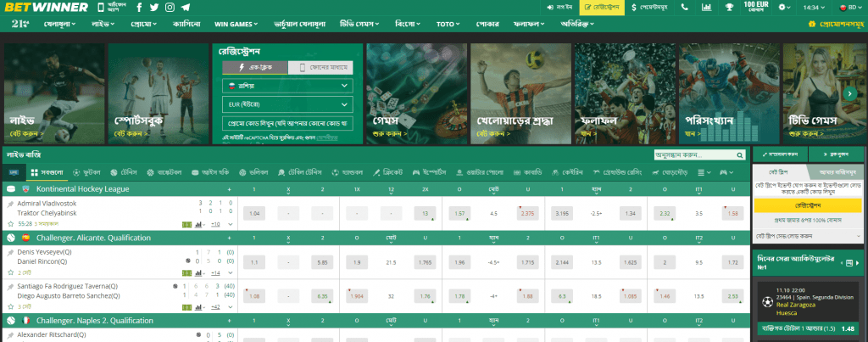Click the গেমস casino banner
The height and width of the screenshot is (342, 868).
click(x=416, y=93)
